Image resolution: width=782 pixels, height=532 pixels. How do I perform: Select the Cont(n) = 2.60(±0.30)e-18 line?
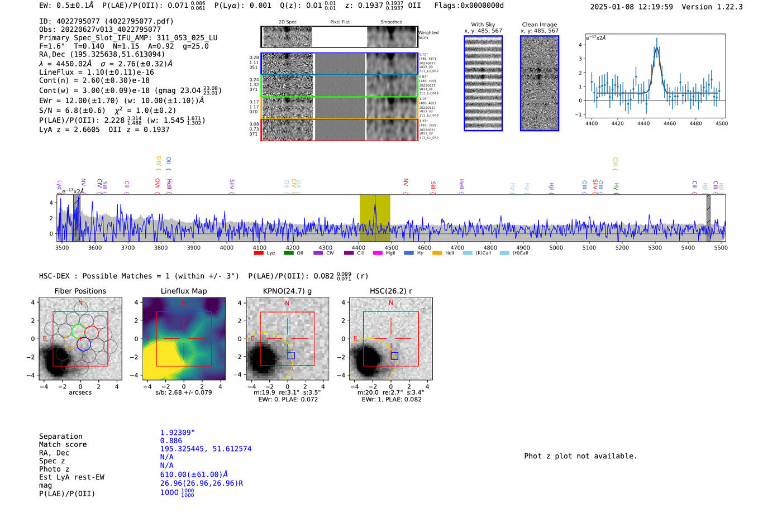(x=94, y=80)
